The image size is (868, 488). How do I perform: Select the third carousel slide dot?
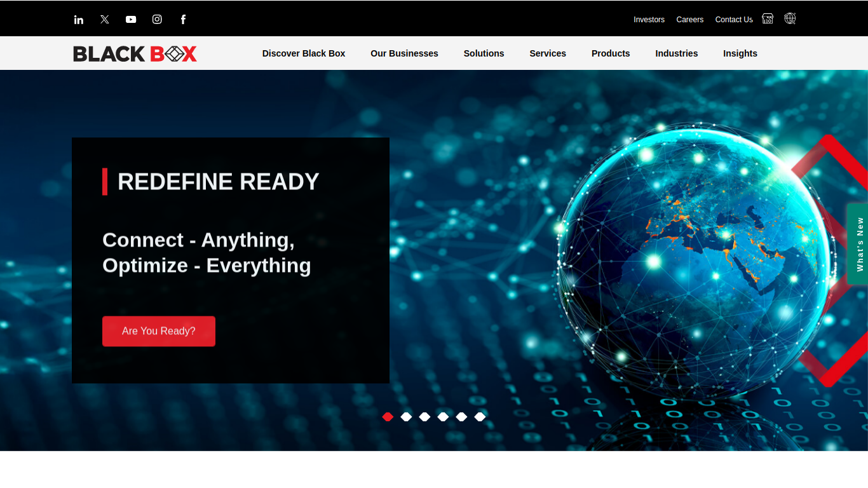[424, 417]
